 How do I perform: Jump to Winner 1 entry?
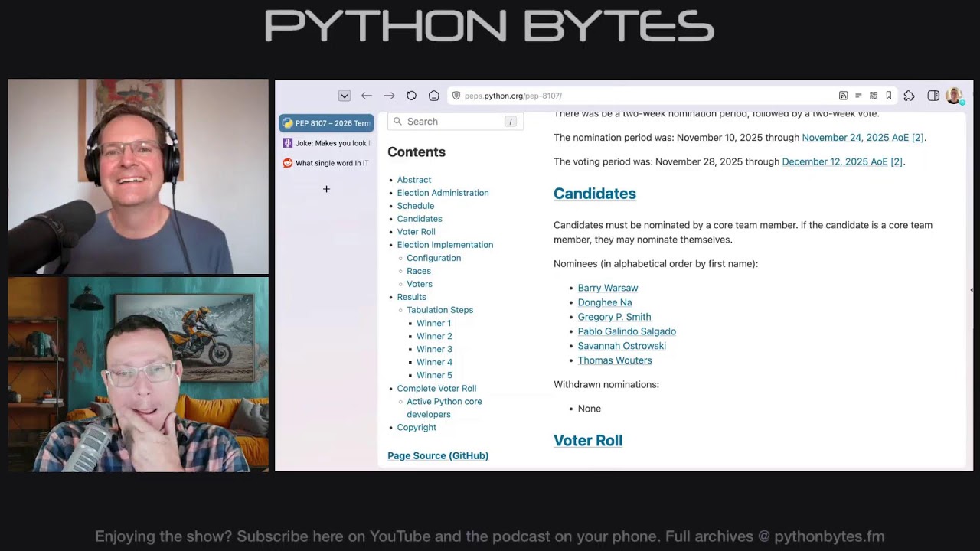point(434,323)
